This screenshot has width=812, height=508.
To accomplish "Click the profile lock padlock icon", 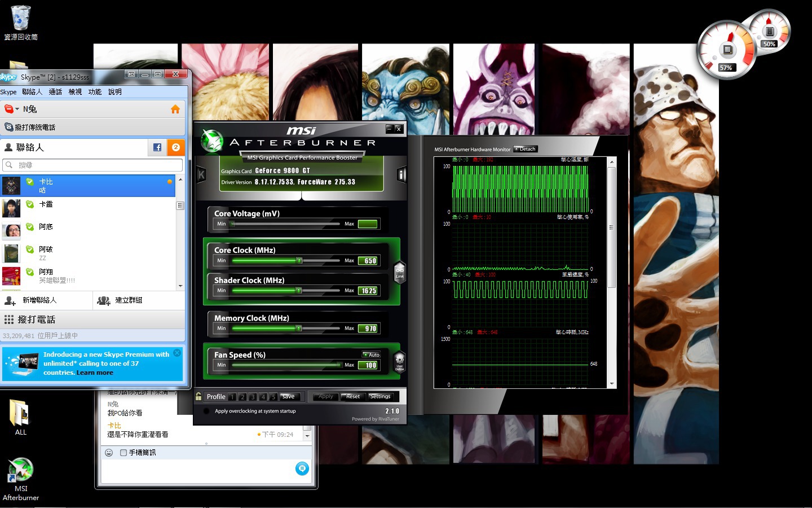I will click(x=198, y=397).
